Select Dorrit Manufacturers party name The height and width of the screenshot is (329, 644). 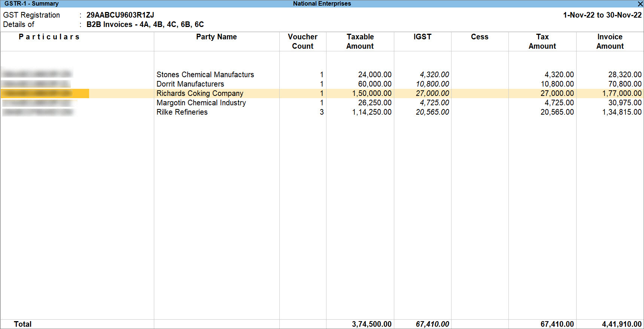click(x=190, y=84)
